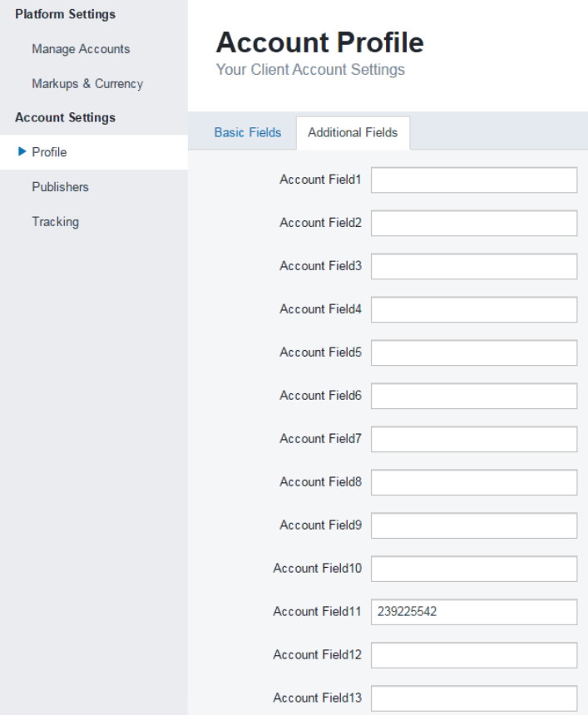The image size is (588, 715).
Task: Click the Account Field7 text box
Action: point(474,439)
